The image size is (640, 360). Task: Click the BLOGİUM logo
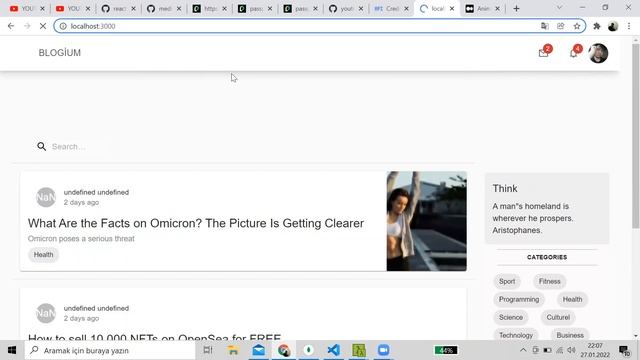pyautogui.click(x=60, y=53)
